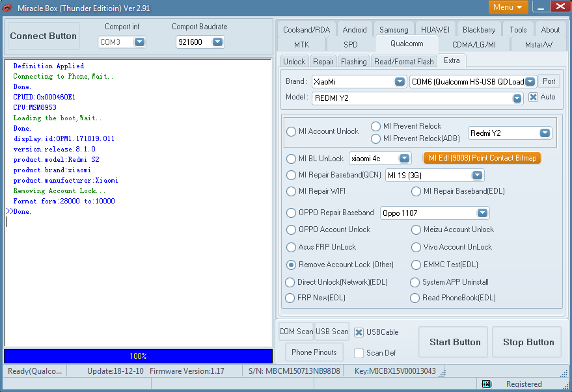Select Meizu Account Unlock option
This screenshot has width=572, height=392.
[416, 229]
